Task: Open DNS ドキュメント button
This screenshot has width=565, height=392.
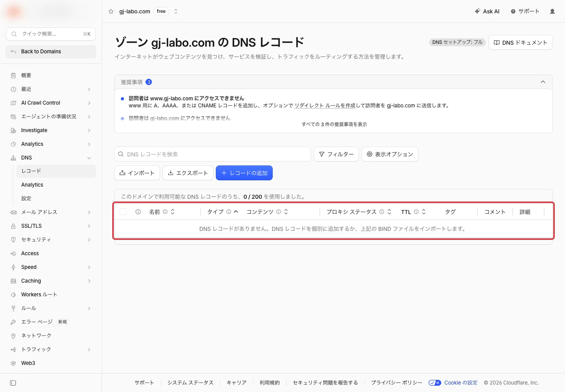Action: click(521, 42)
